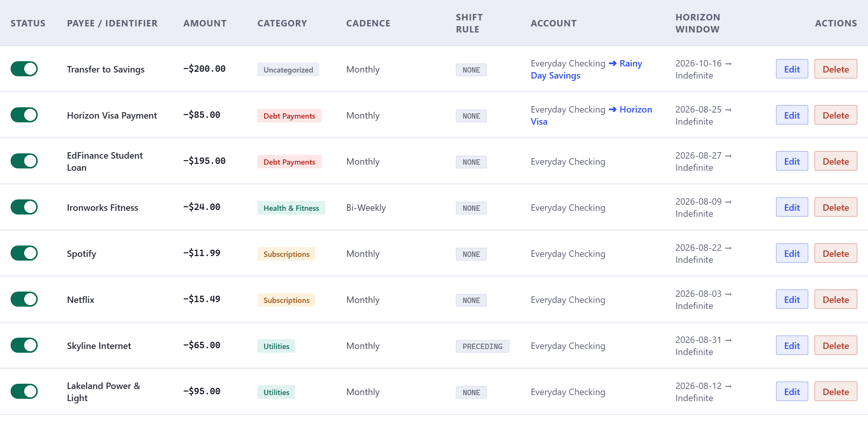
Task: Select Health & Fitness category tag
Action: [291, 208]
